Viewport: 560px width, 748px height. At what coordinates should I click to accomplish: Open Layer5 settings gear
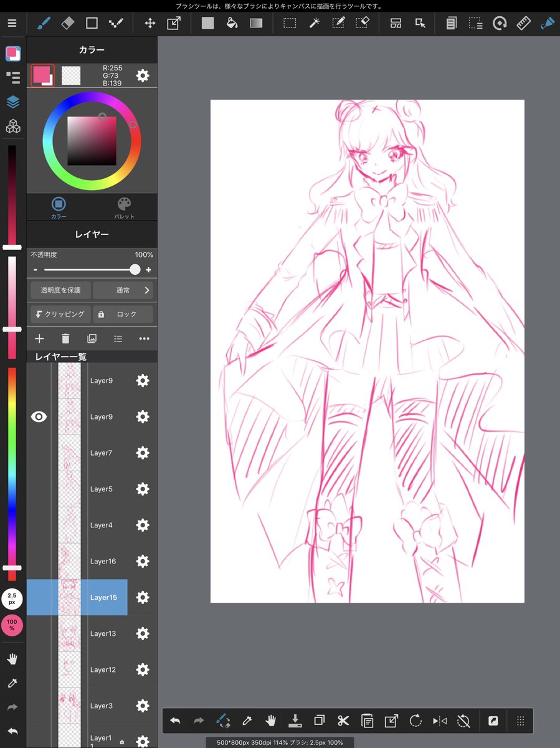143,489
